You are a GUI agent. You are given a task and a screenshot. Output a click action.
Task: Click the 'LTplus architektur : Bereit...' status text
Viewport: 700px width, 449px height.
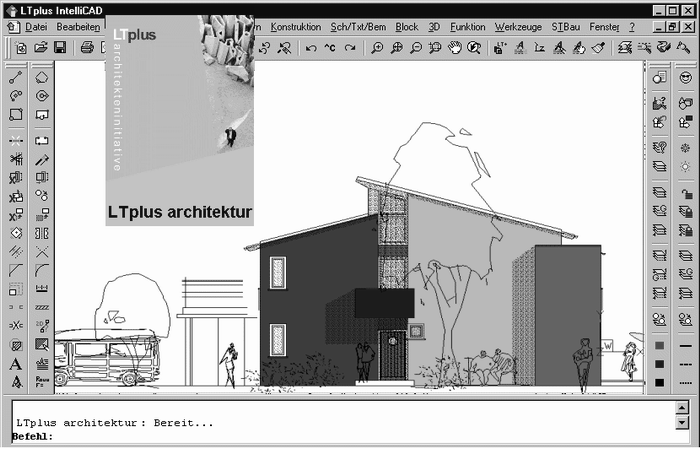pyautogui.click(x=115, y=423)
